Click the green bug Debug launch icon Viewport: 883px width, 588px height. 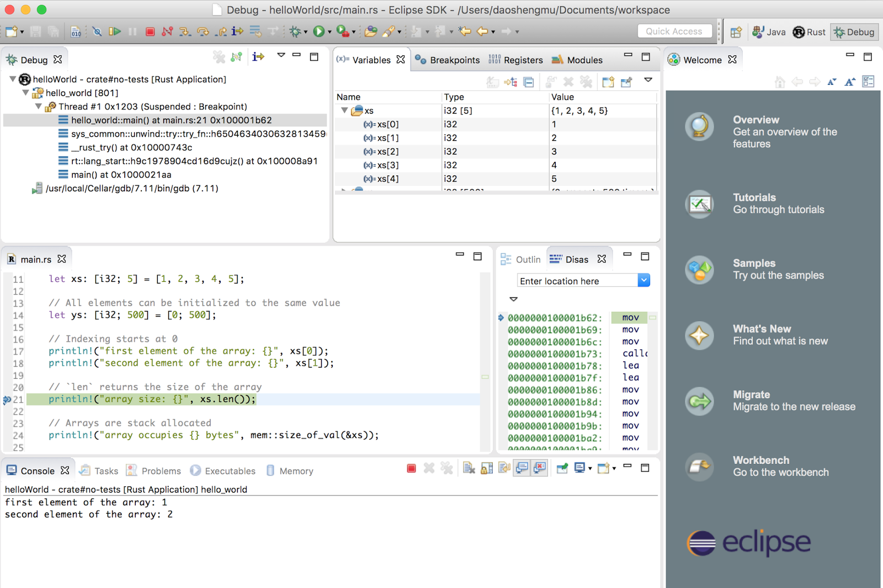pos(295,31)
